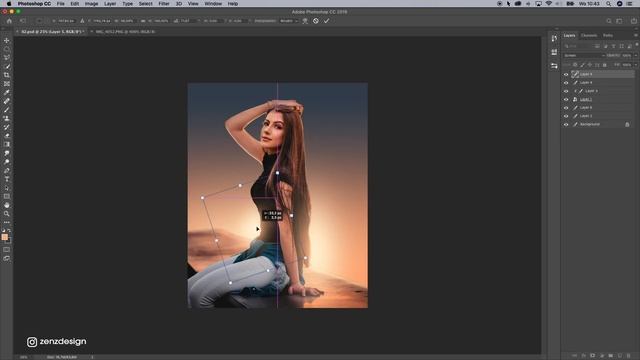Screen dimensions: 640x360
Task: Select the Clone Stamp tool
Action: pyautogui.click(x=7, y=118)
